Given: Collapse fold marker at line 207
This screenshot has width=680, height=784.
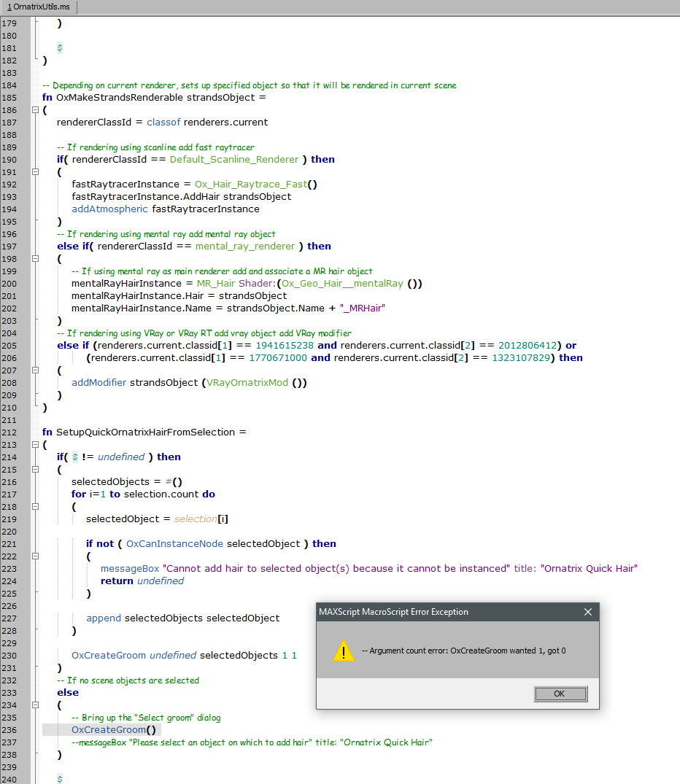Looking at the screenshot, I should 34,370.
